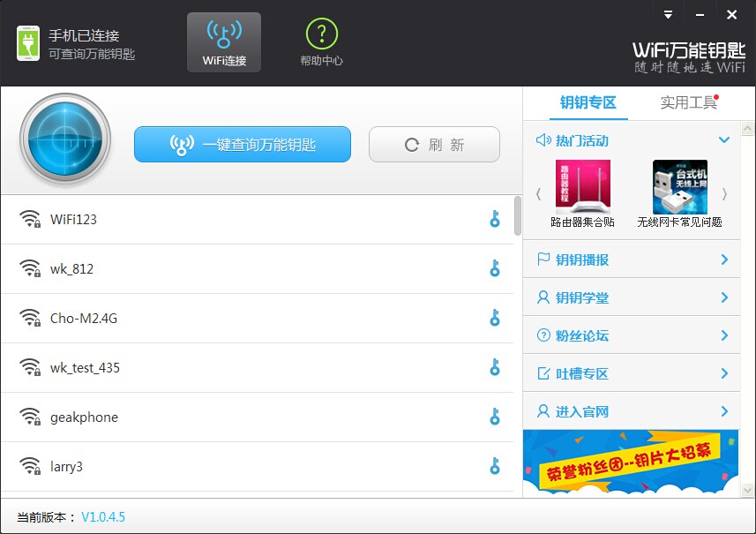Image resolution: width=756 pixels, height=534 pixels.
Task: Click the 刷新 refresh button
Action: pos(434,144)
